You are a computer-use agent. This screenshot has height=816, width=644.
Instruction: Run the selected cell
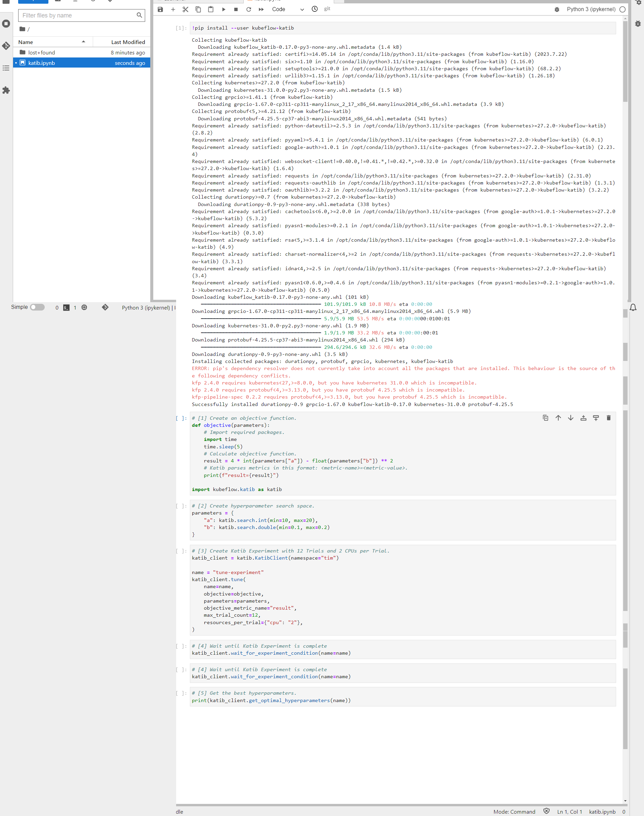point(224,9)
